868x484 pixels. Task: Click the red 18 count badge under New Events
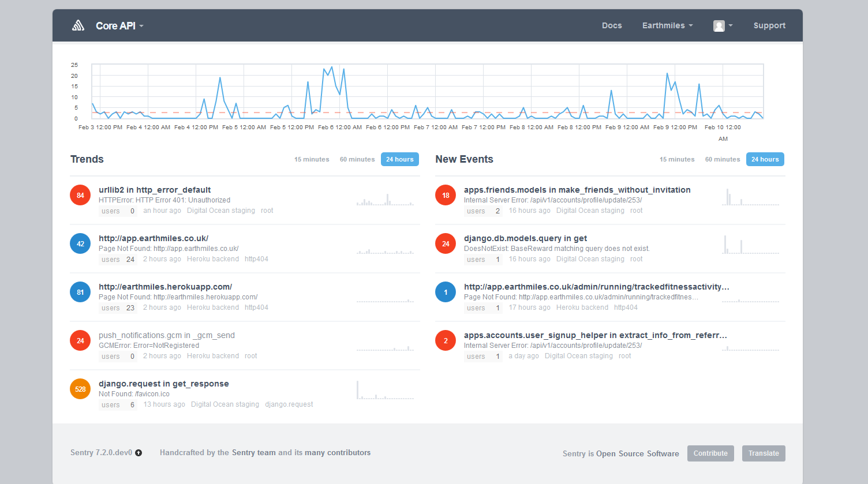[x=446, y=195]
